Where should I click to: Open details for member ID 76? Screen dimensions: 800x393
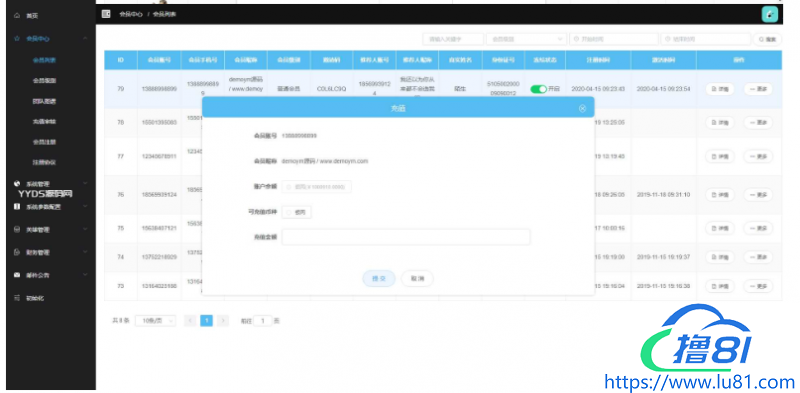[720, 194]
